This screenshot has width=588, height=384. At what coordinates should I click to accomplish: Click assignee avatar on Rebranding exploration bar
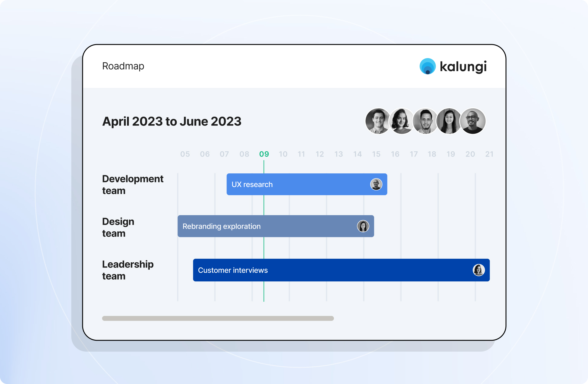363,226
